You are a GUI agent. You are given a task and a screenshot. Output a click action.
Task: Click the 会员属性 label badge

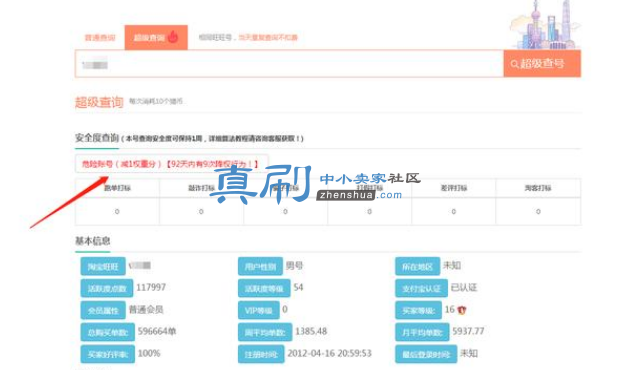click(103, 310)
